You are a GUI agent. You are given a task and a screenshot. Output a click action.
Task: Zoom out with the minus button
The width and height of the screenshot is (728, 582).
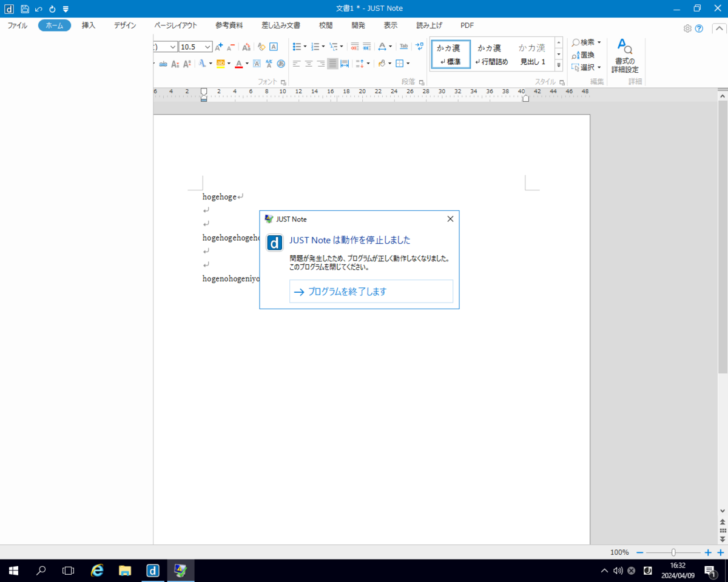pos(639,552)
